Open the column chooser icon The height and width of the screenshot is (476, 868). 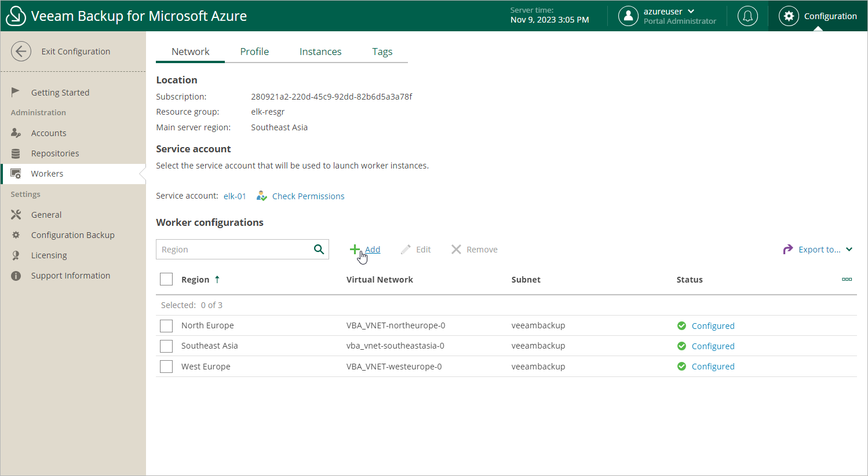click(847, 279)
